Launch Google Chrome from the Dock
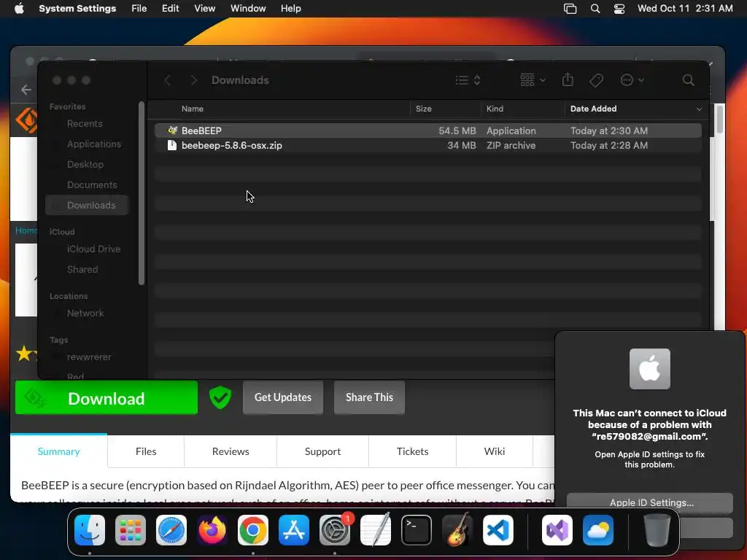The height and width of the screenshot is (560, 747). pos(253,530)
